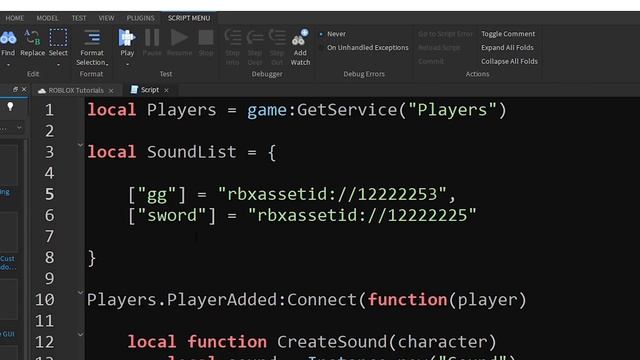Open the TEST ribbon tab
This screenshot has height=360, width=640.
coord(79,18)
